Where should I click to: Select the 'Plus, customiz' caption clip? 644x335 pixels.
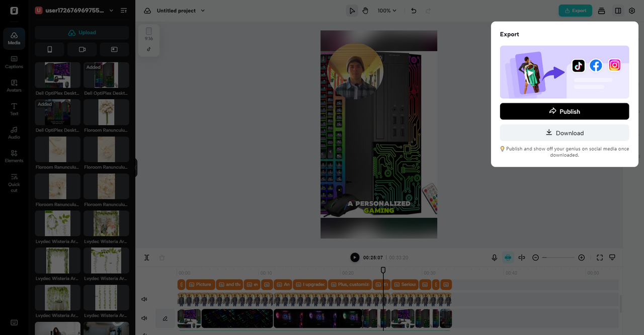pyautogui.click(x=350, y=285)
